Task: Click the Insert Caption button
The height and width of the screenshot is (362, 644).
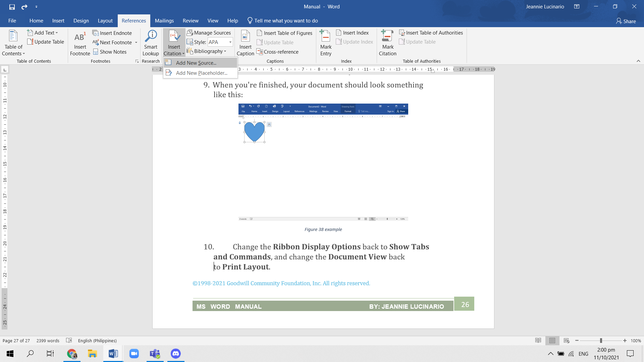Action: coord(246,43)
